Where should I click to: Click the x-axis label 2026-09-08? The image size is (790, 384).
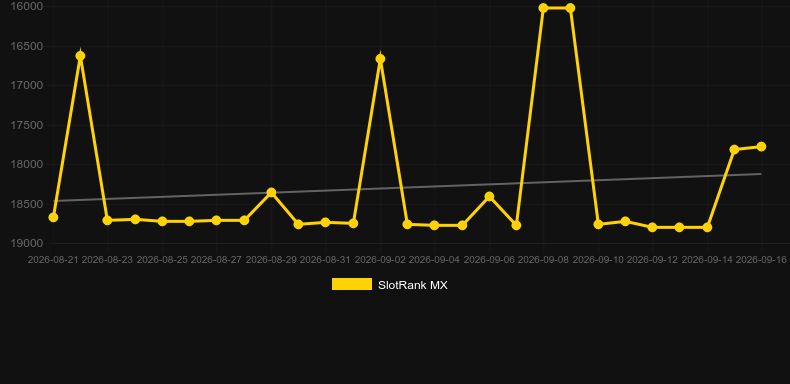pyautogui.click(x=543, y=260)
